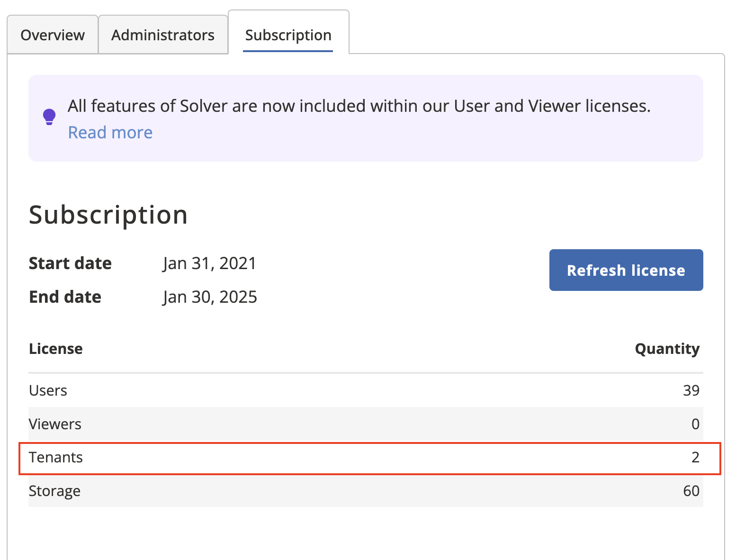The height and width of the screenshot is (560, 736).
Task: Click the Storage quantity value 60
Action: [691, 491]
